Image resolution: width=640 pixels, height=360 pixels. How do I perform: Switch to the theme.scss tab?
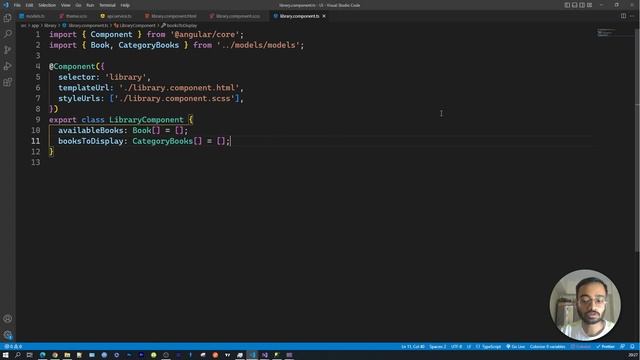point(76,16)
